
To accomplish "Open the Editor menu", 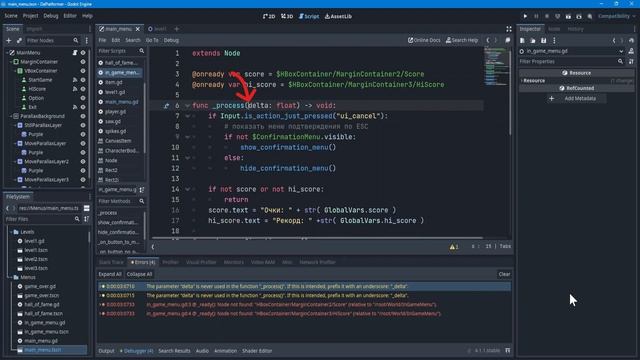I will click(70, 16).
